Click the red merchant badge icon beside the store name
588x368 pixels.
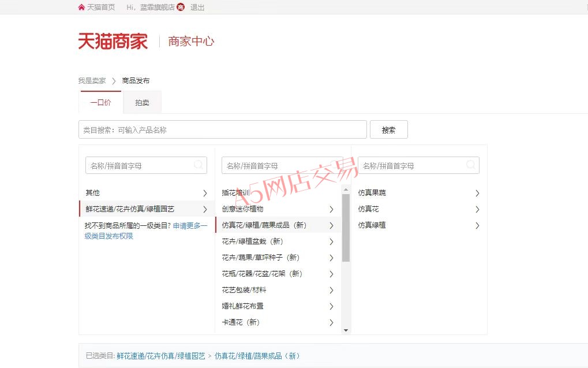coord(181,7)
